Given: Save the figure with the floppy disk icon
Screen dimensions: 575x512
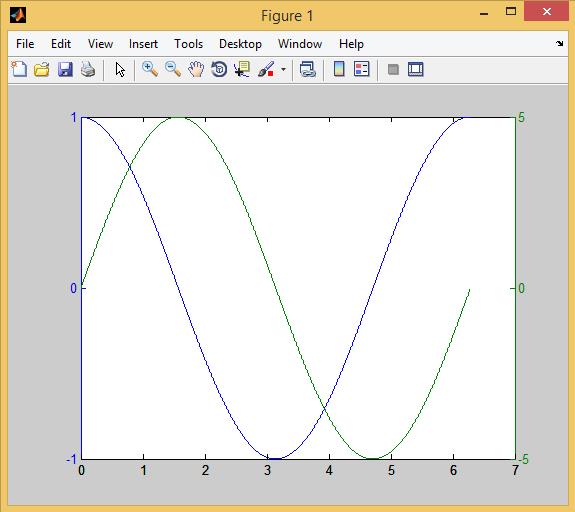Looking at the screenshot, I should pyautogui.click(x=65, y=69).
